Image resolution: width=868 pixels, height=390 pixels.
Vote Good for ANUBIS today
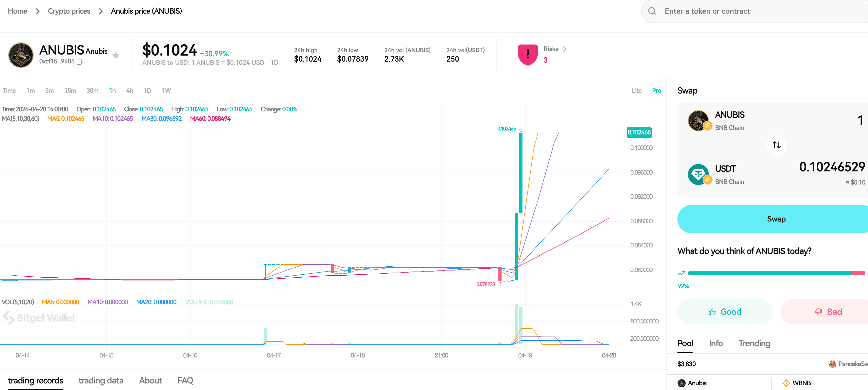pyautogui.click(x=725, y=312)
